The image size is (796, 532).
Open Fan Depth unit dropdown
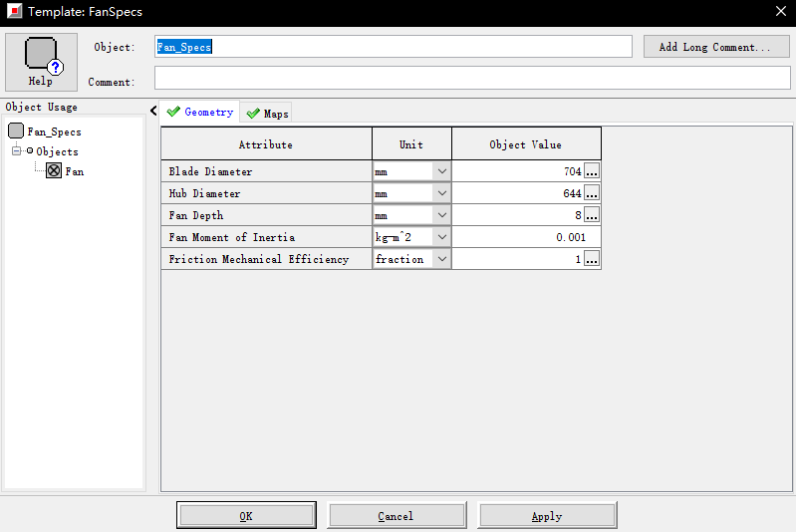click(x=442, y=215)
